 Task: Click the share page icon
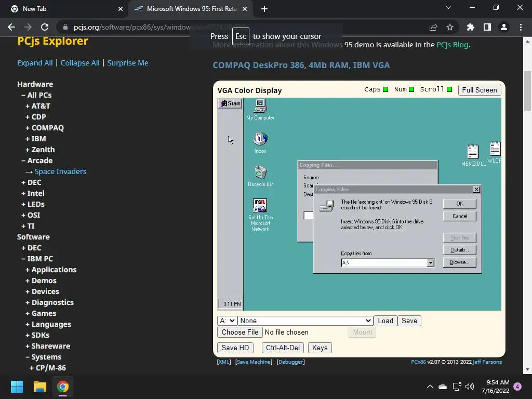click(x=433, y=27)
